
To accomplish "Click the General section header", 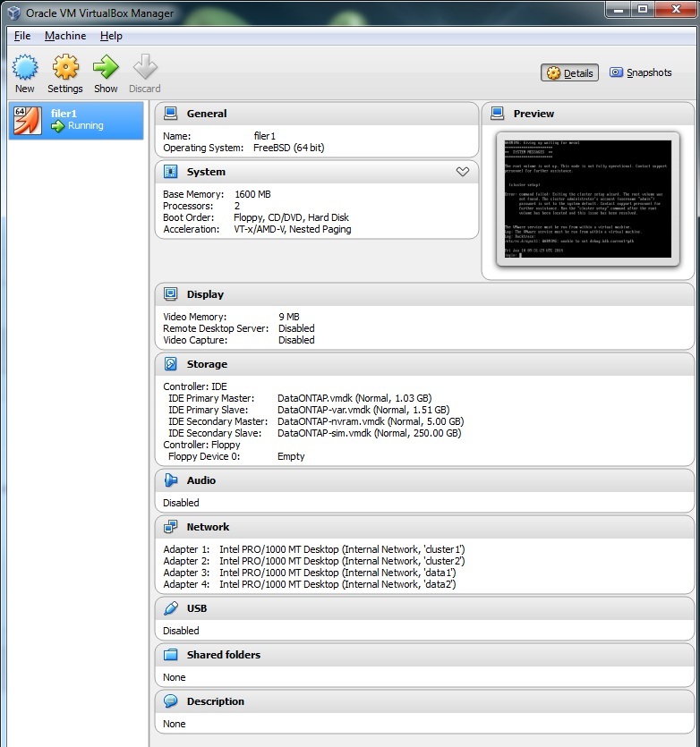I will click(207, 114).
